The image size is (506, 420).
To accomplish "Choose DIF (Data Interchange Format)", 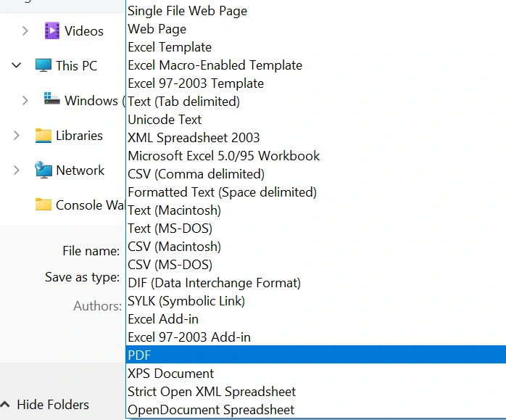I will point(316,283).
